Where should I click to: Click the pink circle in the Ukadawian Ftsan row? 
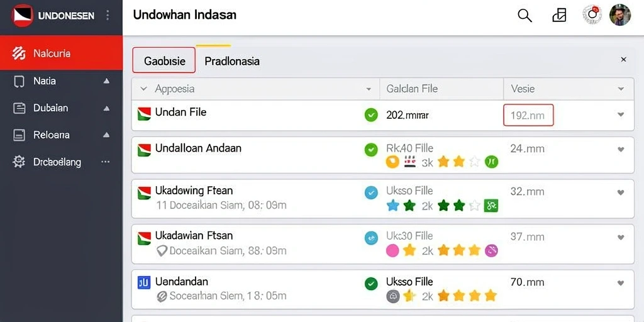click(x=392, y=250)
